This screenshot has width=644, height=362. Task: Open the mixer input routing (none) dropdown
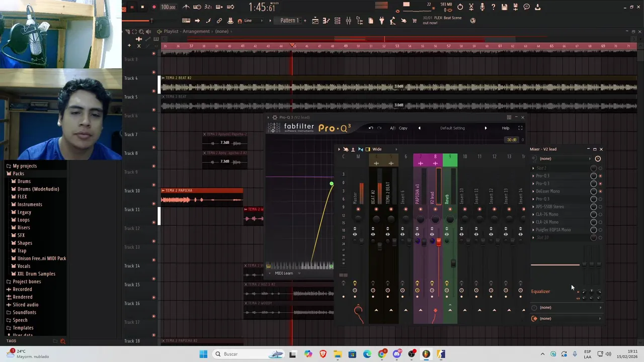[562, 159]
